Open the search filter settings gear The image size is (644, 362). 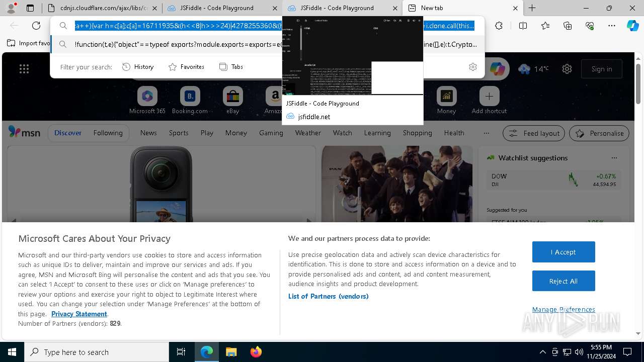click(472, 67)
